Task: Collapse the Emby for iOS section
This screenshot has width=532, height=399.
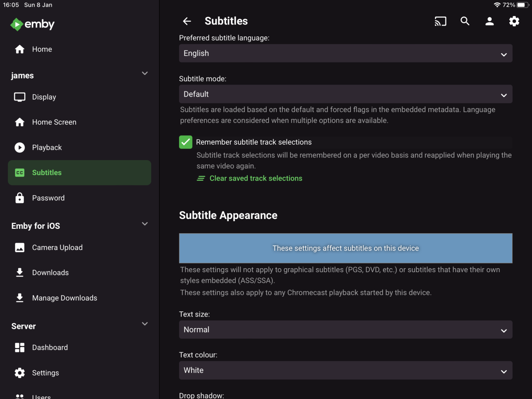Action: tap(145, 224)
